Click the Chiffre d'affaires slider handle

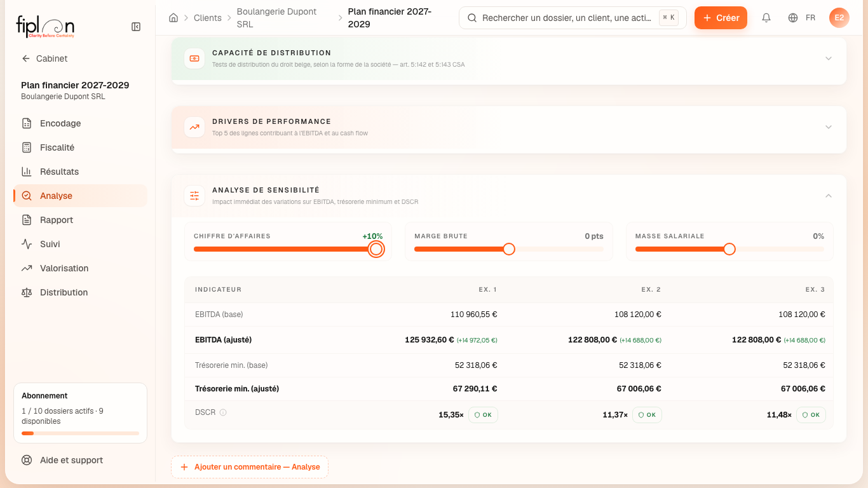pyautogui.click(x=376, y=249)
